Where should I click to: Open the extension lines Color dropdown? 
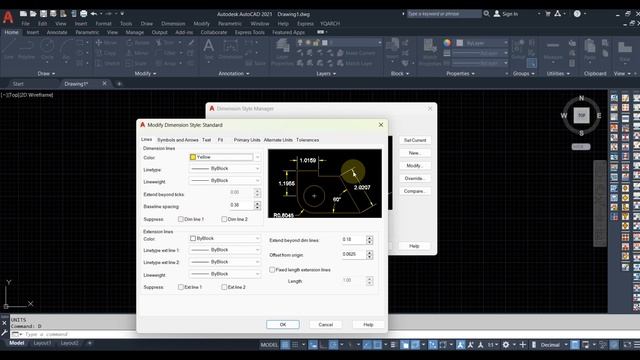click(224, 238)
